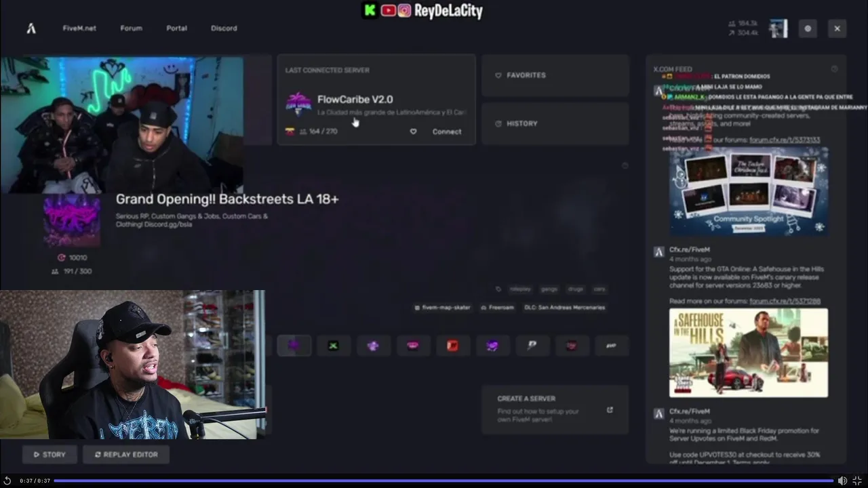Select the highlighted purple featured server icon
Viewport: 868px width, 488px height.
(294, 346)
